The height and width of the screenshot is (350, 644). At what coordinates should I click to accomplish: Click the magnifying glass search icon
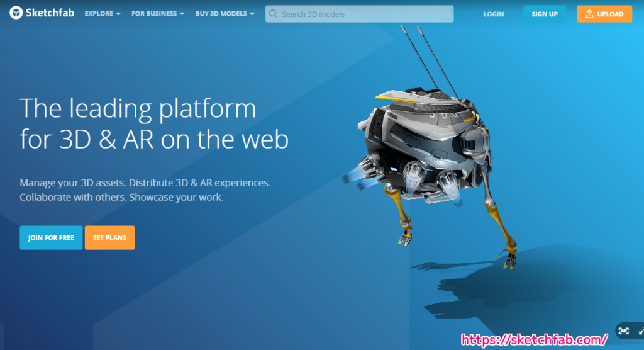pos(274,14)
